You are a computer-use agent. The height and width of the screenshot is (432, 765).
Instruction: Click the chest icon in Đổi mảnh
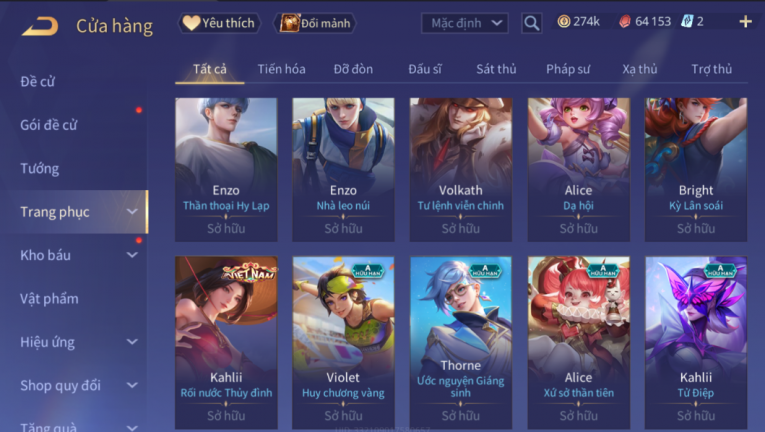[289, 23]
